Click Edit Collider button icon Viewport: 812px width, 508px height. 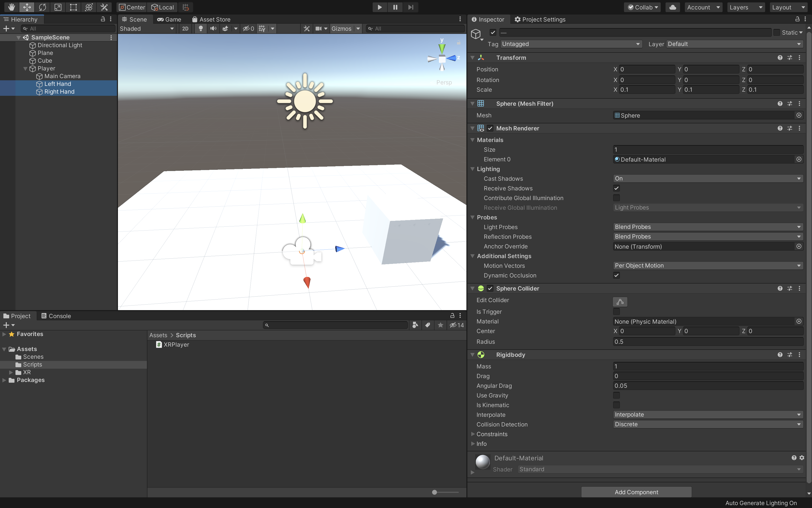[620, 301]
